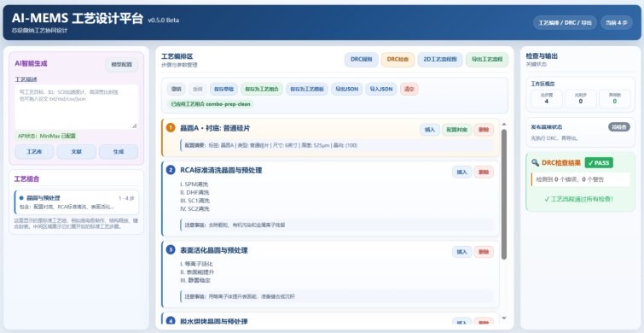
Task: Click the 工艺流程通过所有检查 message
Action: pyautogui.click(x=580, y=199)
